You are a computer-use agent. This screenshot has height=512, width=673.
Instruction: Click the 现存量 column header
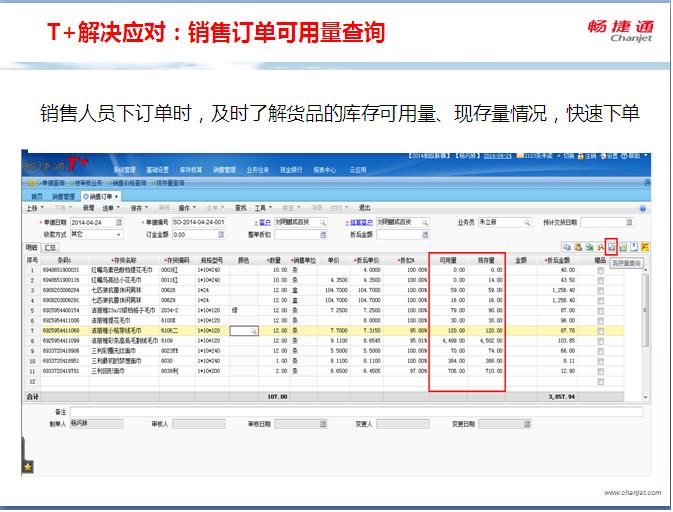486,261
